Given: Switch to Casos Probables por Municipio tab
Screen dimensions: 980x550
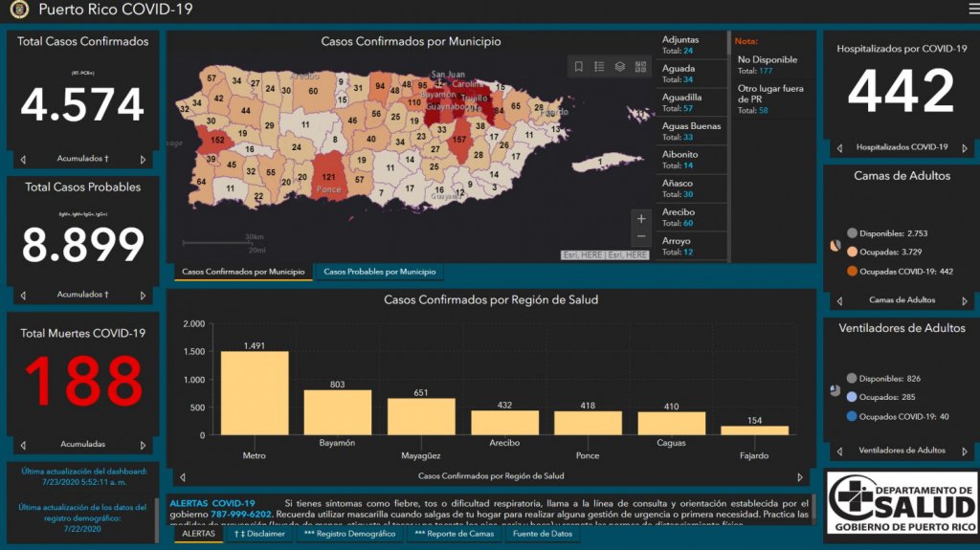Looking at the screenshot, I should click(x=379, y=272).
